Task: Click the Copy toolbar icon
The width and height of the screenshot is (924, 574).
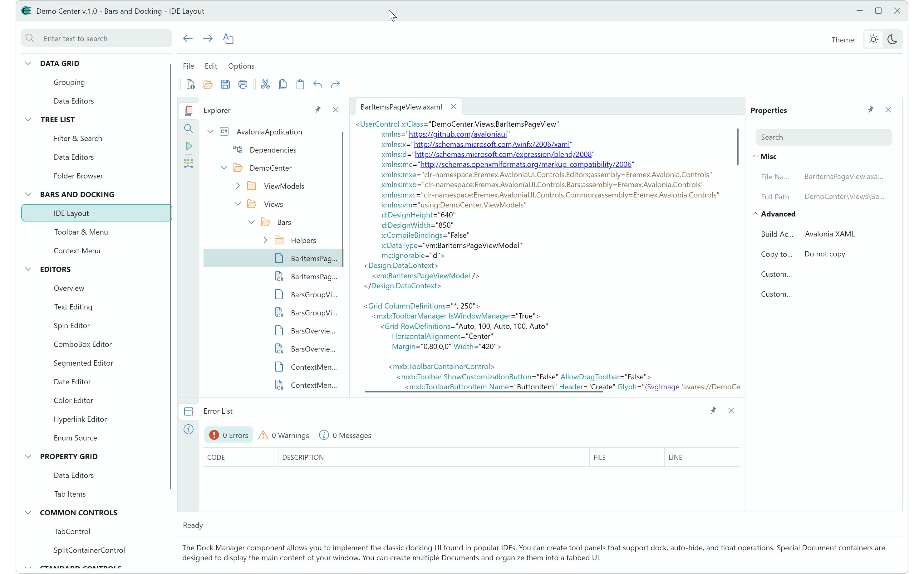Action: pyautogui.click(x=283, y=84)
